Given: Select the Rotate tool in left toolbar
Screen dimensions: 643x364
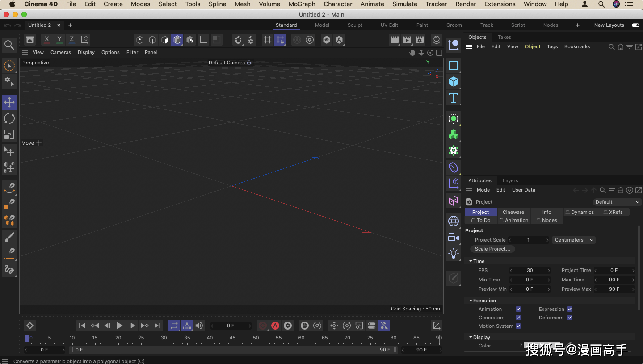Looking at the screenshot, I should coord(9,118).
